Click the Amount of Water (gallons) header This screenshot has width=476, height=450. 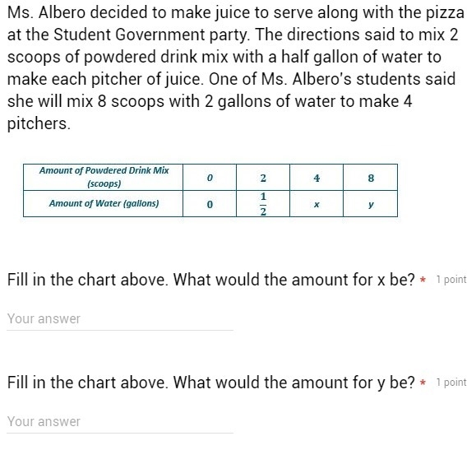[x=104, y=204]
